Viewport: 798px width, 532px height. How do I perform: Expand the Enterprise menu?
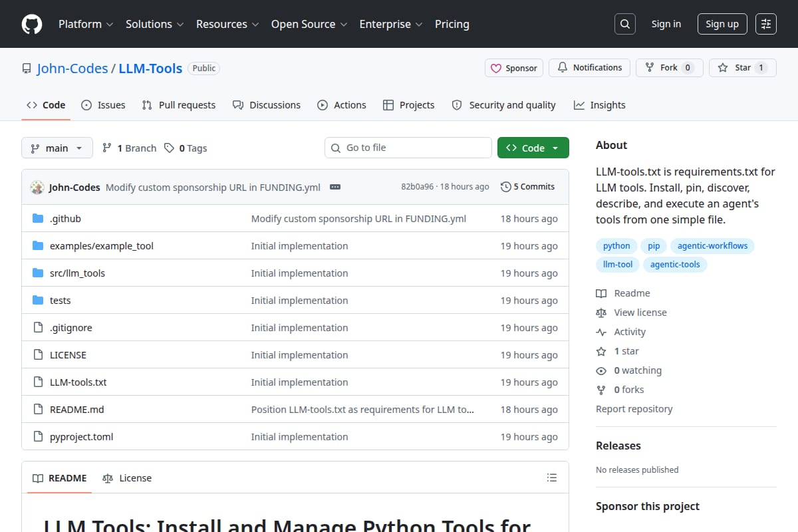click(391, 24)
